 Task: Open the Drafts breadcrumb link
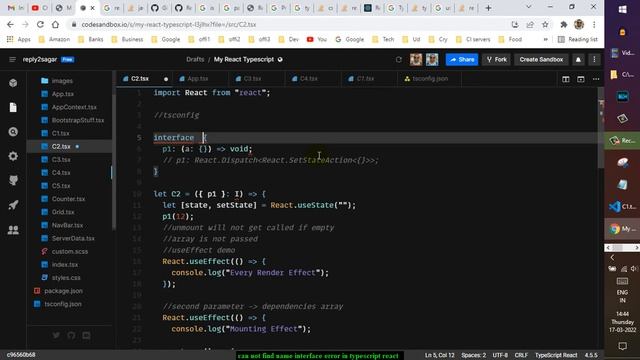click(195, 60)
